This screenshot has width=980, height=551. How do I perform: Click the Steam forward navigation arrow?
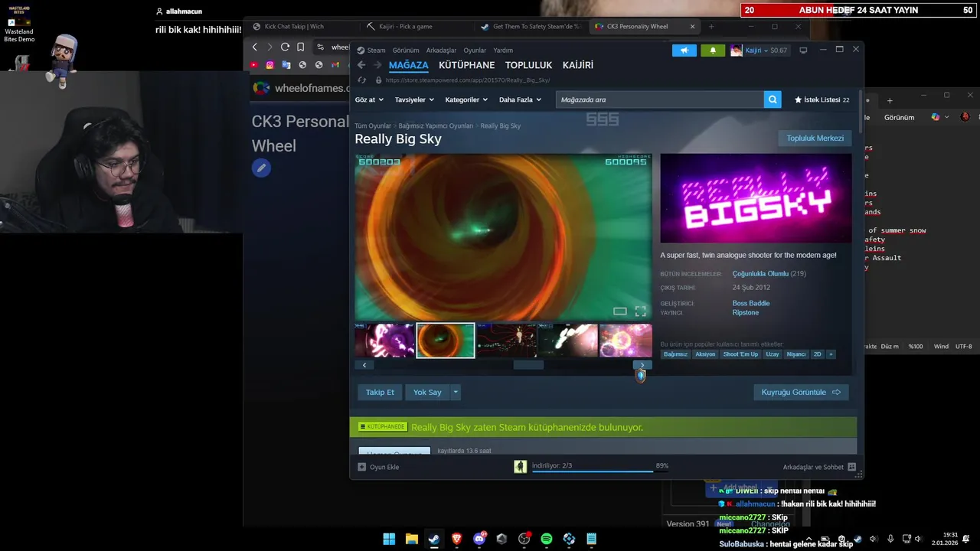(x=377, y=65)
